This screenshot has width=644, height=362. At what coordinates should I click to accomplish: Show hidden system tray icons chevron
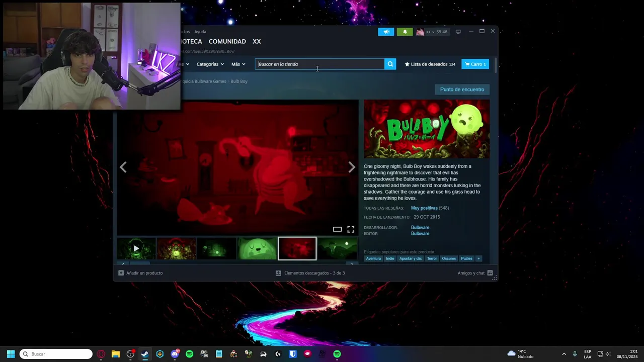pyautogui.click(x=563, y=354)
